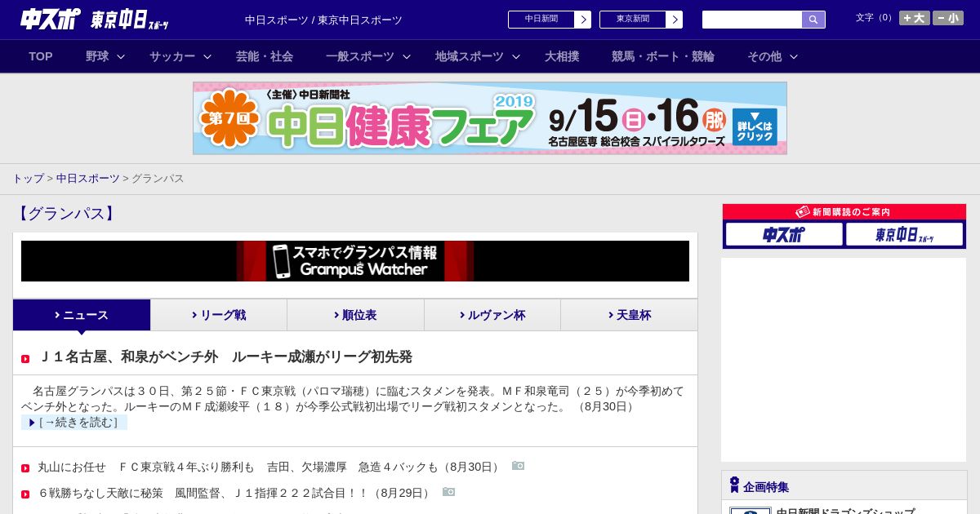Go to 中日スポーツ breadcrumb link
The image size is (980, 514).
coord(88,178)
